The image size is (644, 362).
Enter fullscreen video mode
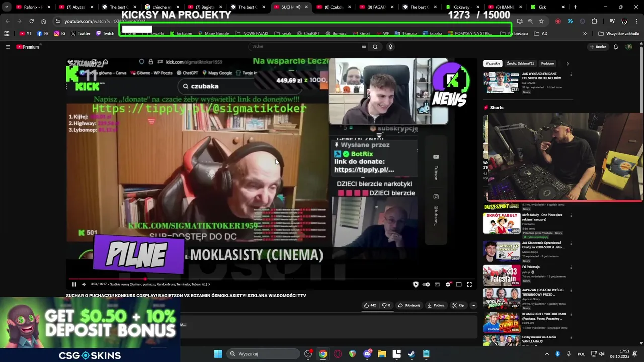point(469,284)
